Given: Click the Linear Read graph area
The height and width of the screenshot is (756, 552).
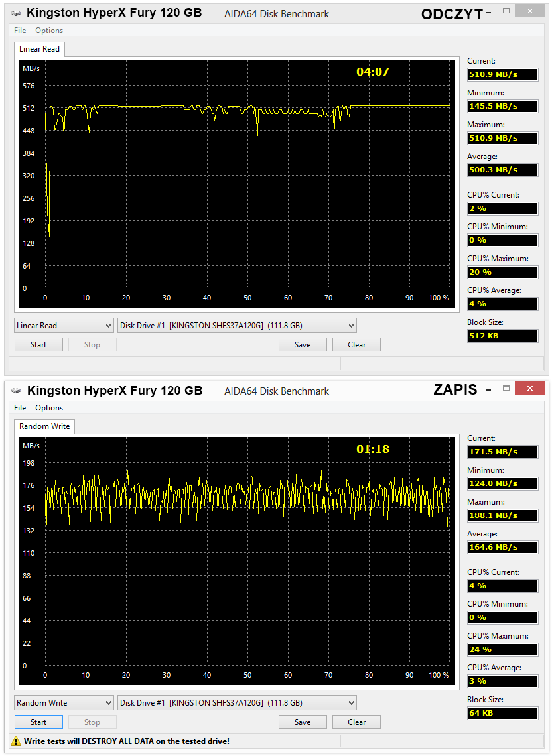Looking at the screenshot, I should click(x=237, y=184).
